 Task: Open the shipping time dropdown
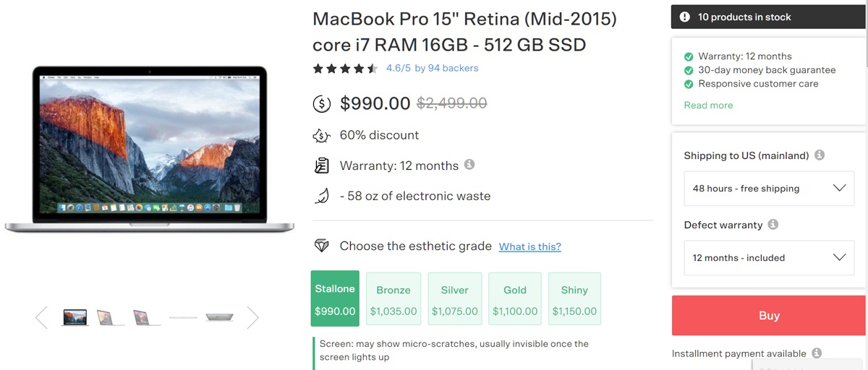point(768,189)
